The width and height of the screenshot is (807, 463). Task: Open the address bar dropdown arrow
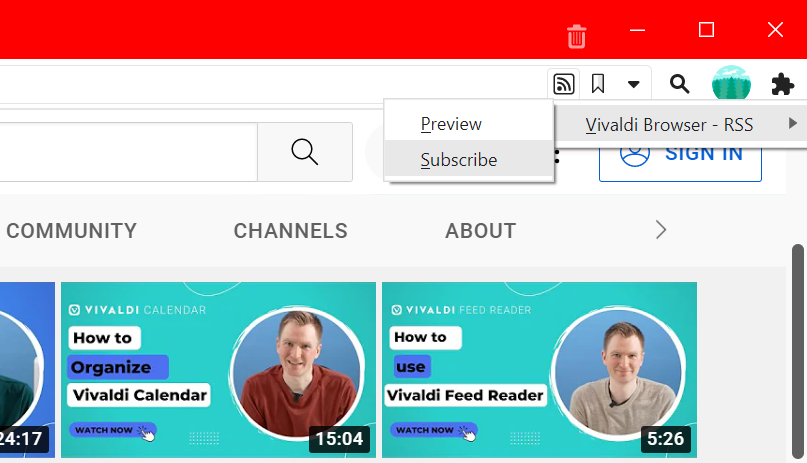[634, 84]
